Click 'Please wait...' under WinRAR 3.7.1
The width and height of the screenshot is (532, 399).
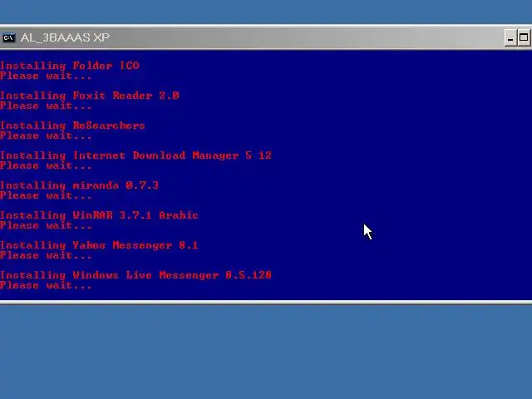pos(46,225)
